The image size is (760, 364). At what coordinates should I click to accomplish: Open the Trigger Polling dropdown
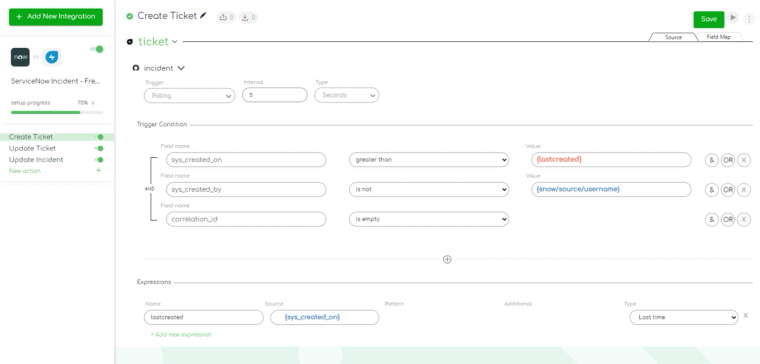pos(190,95)
